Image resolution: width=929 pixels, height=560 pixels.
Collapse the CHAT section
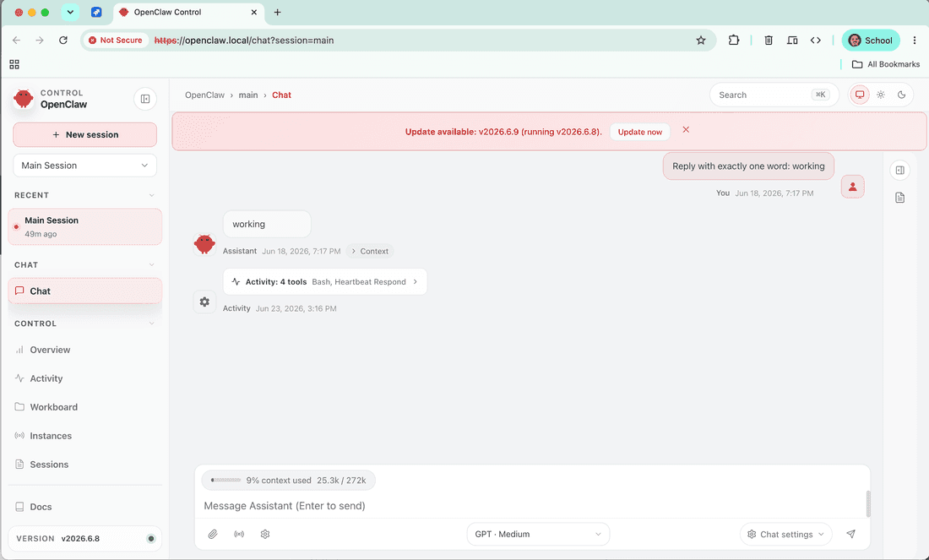152,265
